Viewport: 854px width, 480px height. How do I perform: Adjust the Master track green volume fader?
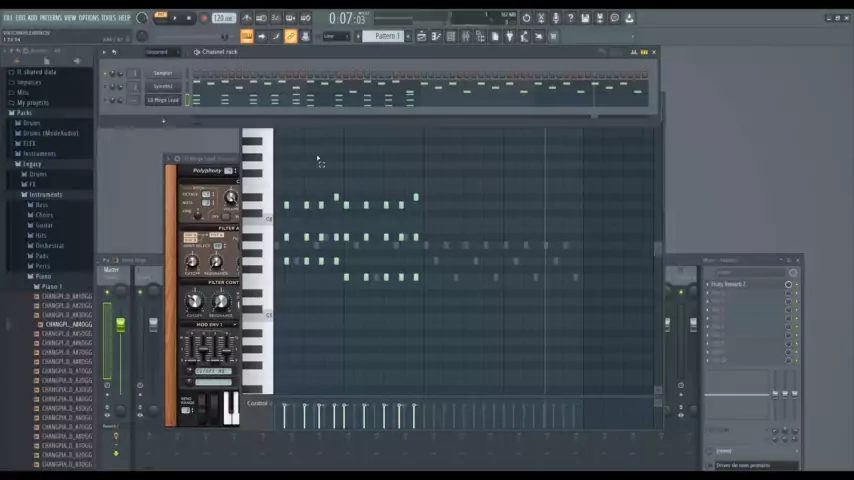(120, 325)
